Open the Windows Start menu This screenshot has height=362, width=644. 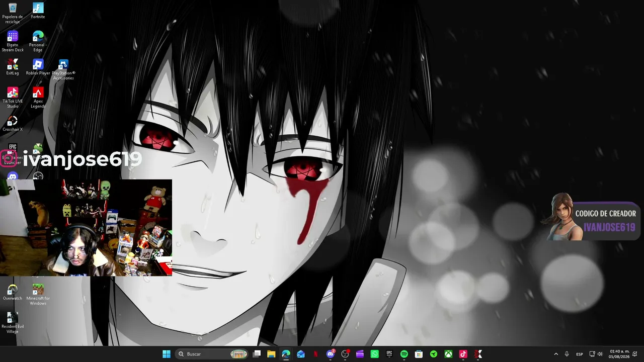(167, 354)
